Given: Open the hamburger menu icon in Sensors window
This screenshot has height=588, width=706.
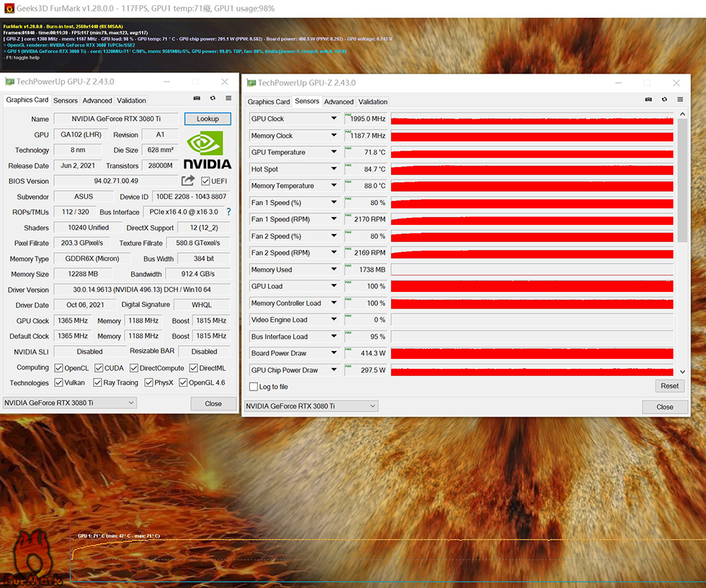Looking at the screenshot, I should [x=679, y=100].
